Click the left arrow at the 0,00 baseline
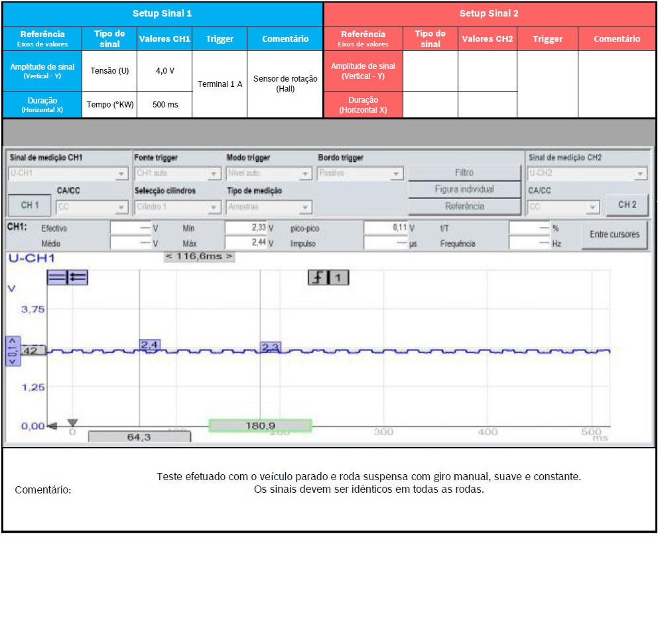 53,426
